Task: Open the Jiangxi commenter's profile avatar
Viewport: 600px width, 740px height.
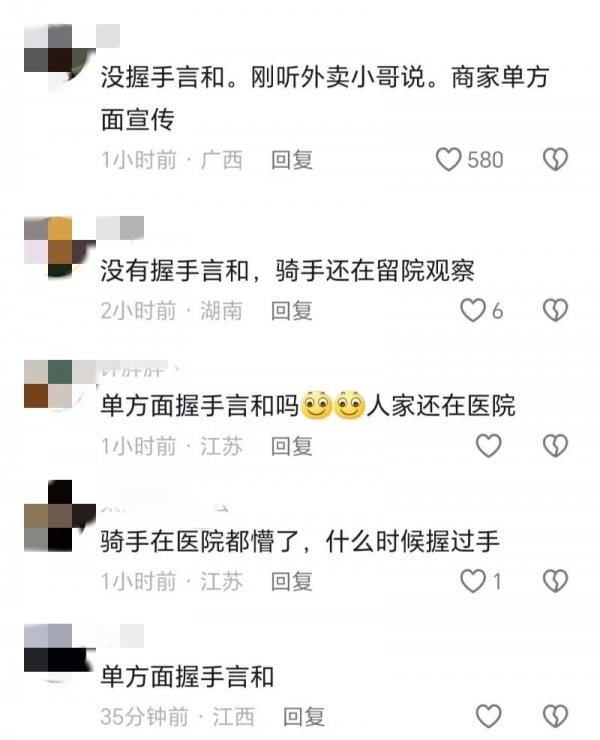Action: (x=59, y=654)
